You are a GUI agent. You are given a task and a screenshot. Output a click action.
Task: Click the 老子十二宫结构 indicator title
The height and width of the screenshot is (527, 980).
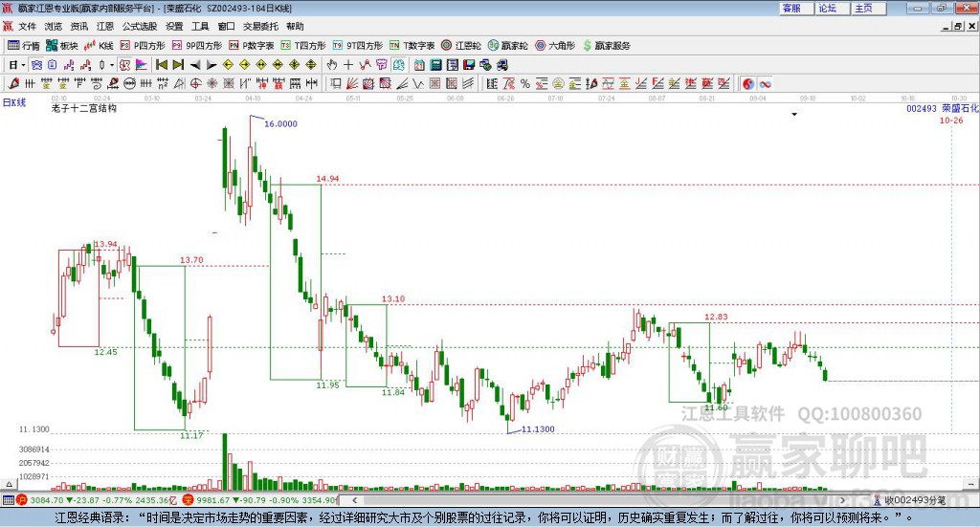click(84, 109)
